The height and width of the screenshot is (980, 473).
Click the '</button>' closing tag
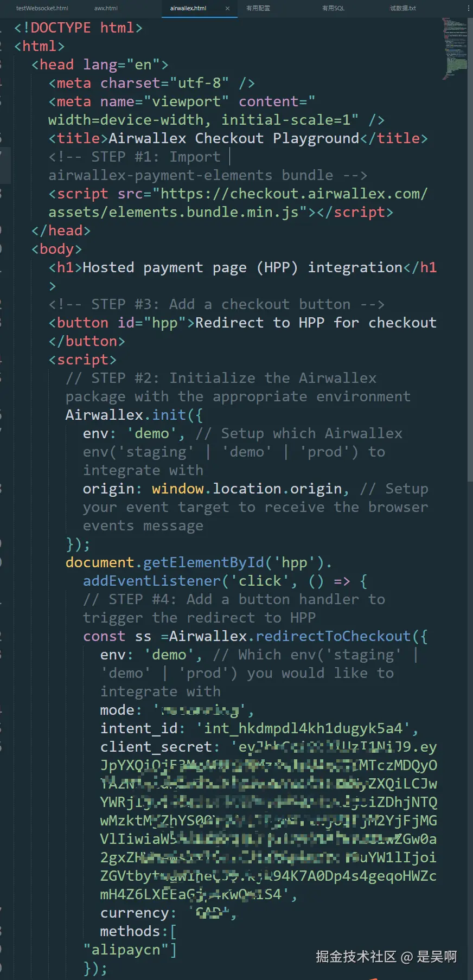tap(87, 341)
